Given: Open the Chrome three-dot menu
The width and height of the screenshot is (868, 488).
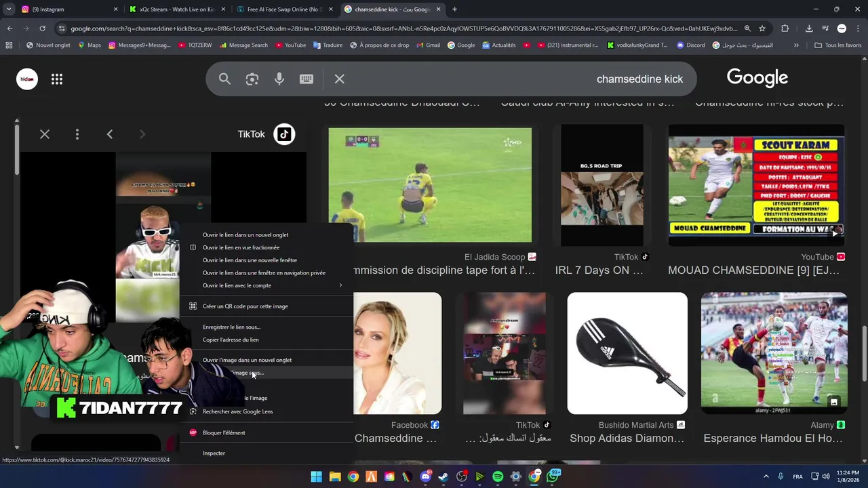Looking at the screenshot, I should [x=859, y=28].
